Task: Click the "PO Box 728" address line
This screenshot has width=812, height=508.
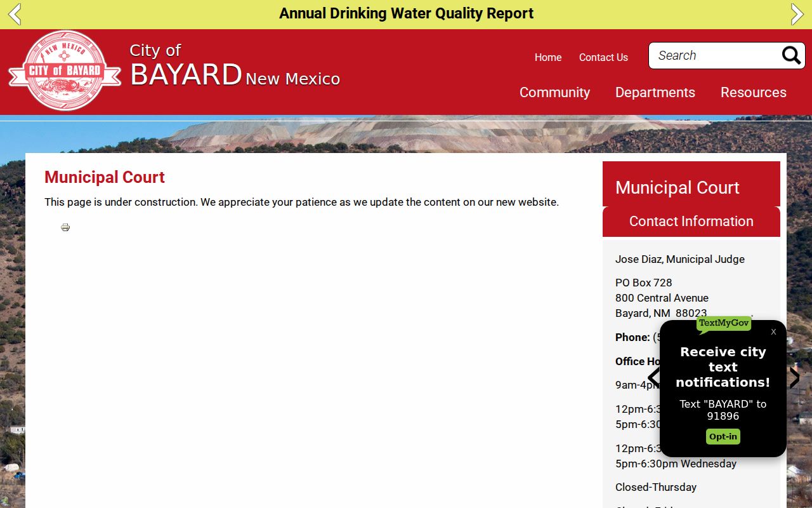Action: click(644, 283)
